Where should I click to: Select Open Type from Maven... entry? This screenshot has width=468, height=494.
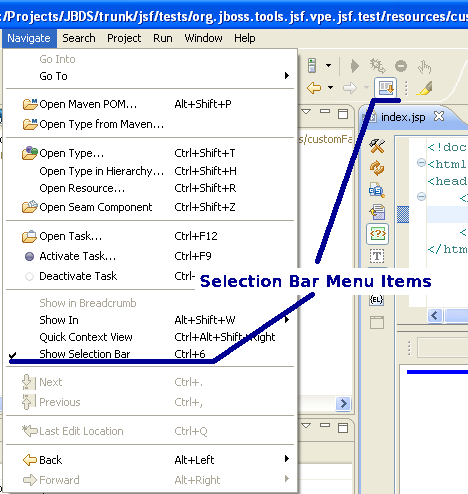tap(150, 124)
